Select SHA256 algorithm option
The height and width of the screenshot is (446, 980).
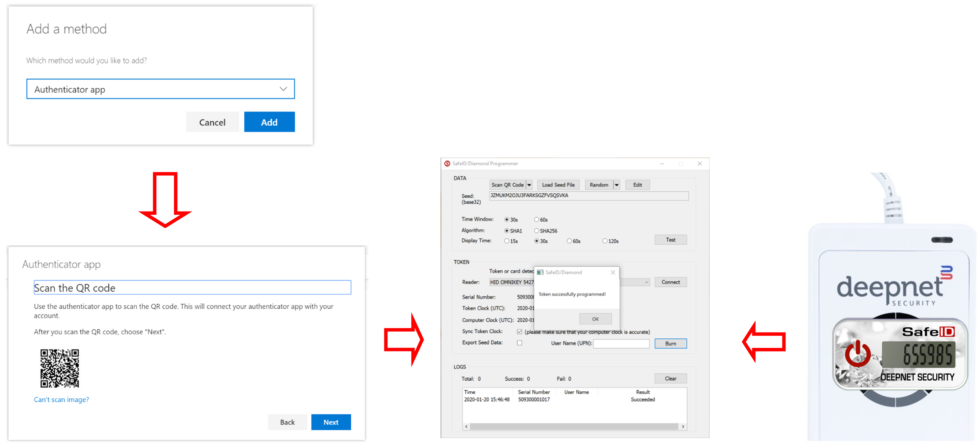pyautogui.click(x=537, y=230)
